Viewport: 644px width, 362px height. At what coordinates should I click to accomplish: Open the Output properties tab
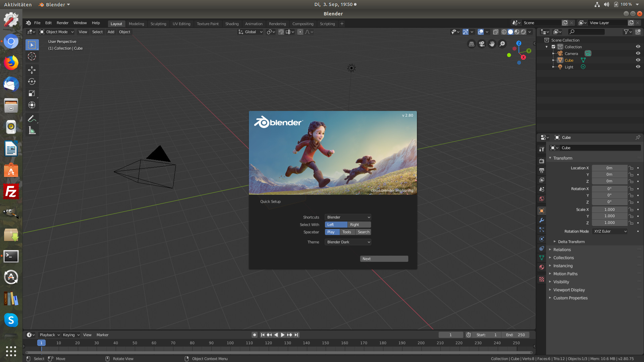pos(541,171)
